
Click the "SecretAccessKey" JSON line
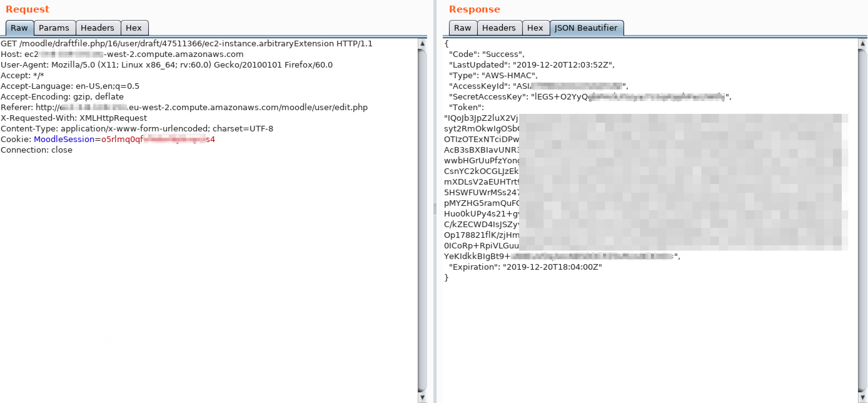590,97
